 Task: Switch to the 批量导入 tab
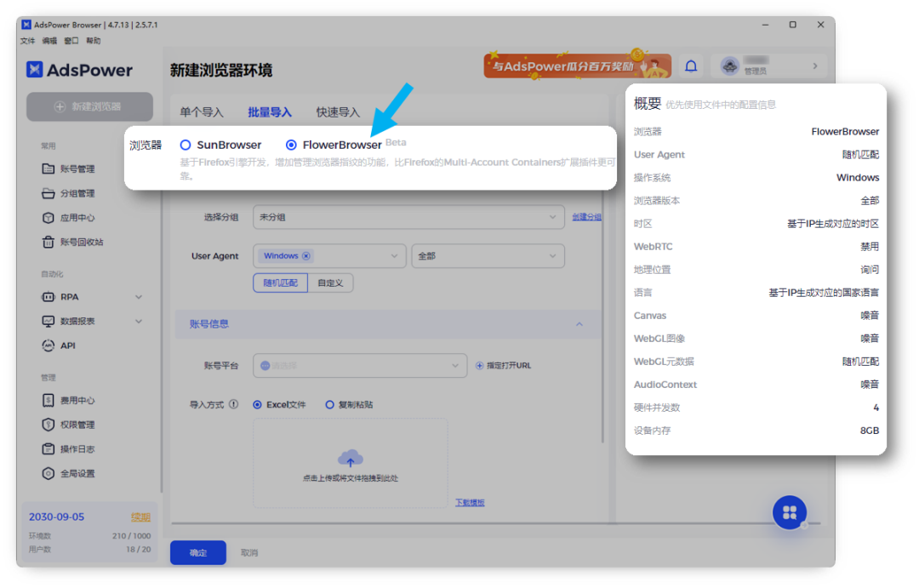coord(270,112)
